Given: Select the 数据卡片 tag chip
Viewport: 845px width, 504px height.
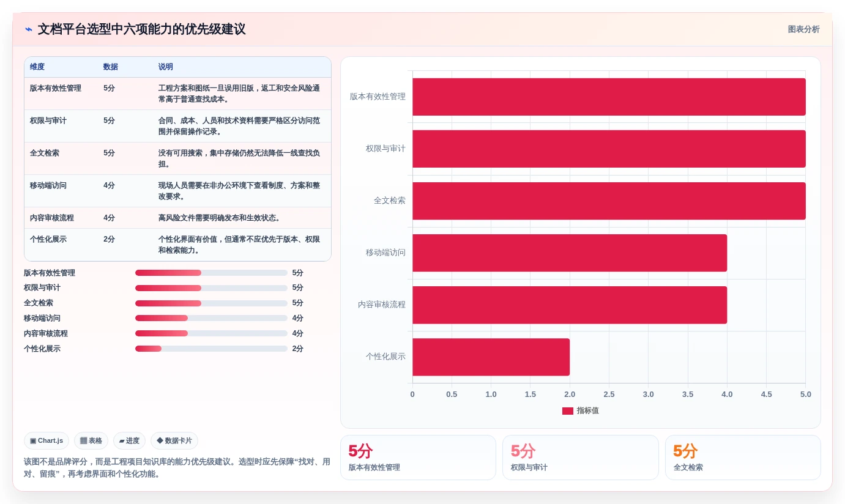Looking at the screenshot, I should (x=174, y=441).
